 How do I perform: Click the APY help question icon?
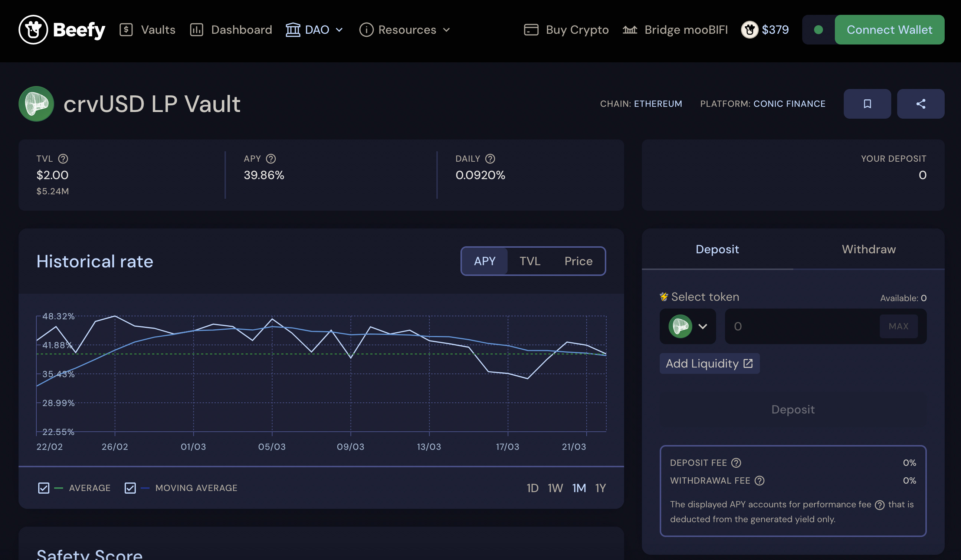click(271, 159)
